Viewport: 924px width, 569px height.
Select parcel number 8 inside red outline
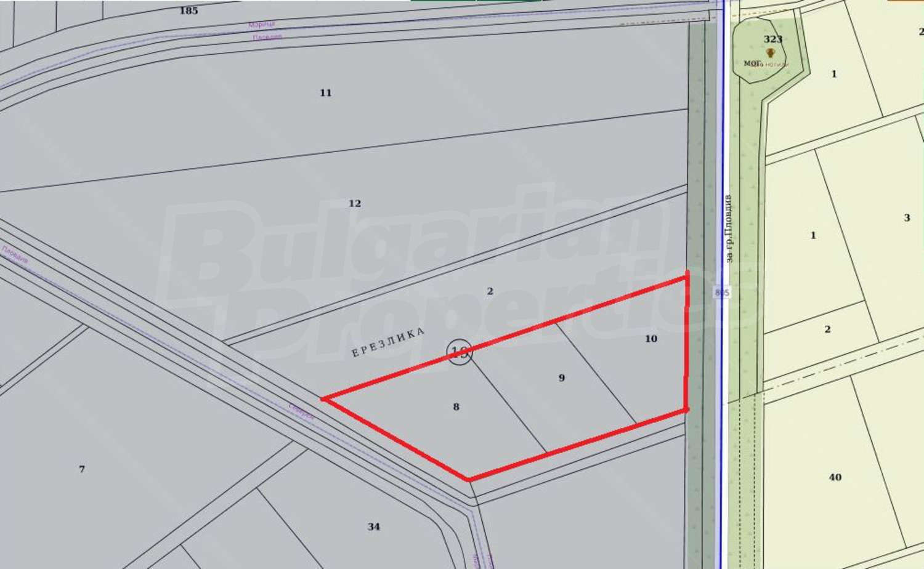456,407
